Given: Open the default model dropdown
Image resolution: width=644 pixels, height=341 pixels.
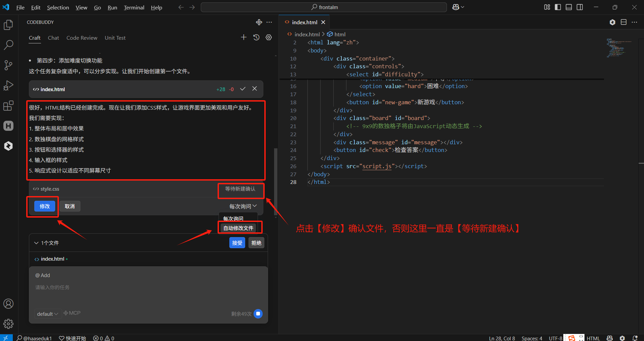Looking at the screenshot, I should click(x=47, y=314).
